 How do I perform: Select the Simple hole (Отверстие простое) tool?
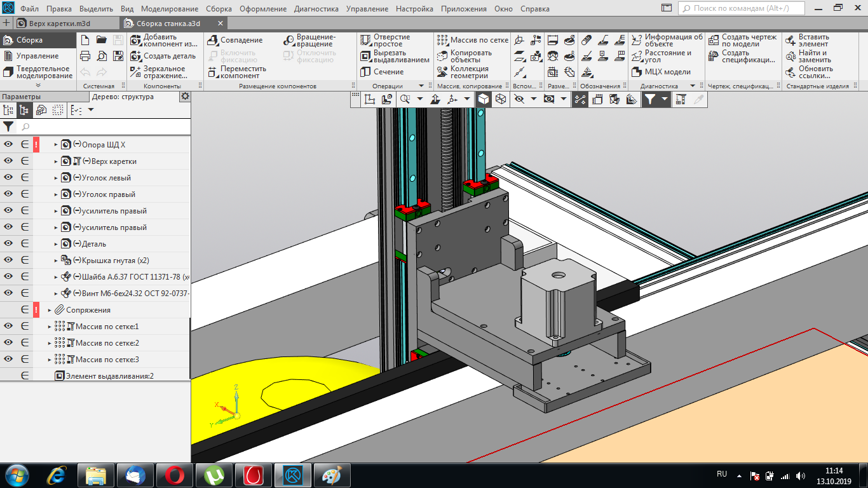(x=365, y=40)
